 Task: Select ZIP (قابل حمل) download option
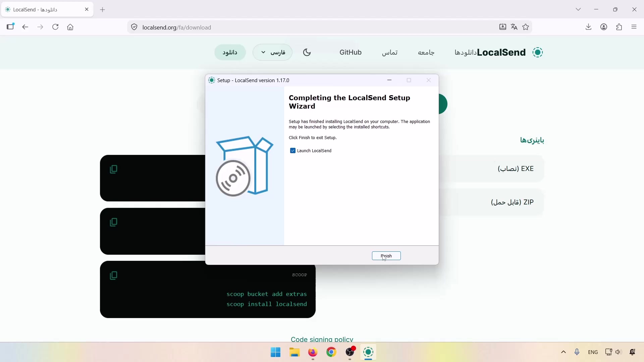click(491, 202)
